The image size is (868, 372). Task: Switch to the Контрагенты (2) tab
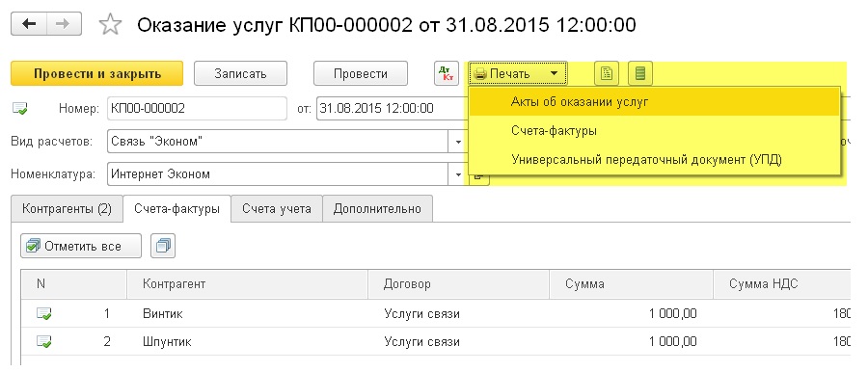point(67,209)
